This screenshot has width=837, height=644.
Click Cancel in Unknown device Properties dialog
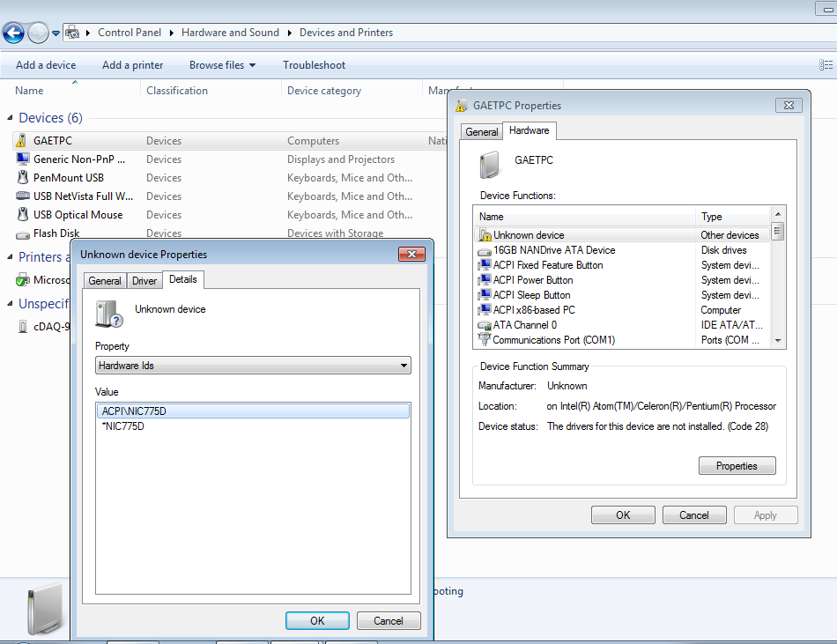(388, 620)
